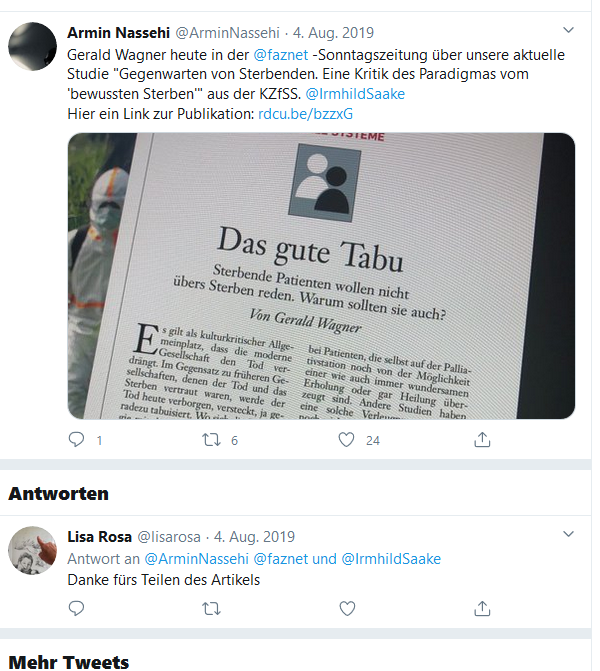
Task: Open the rdcu.be/bzzxG publication link
Action: click(x=306, y=114)
